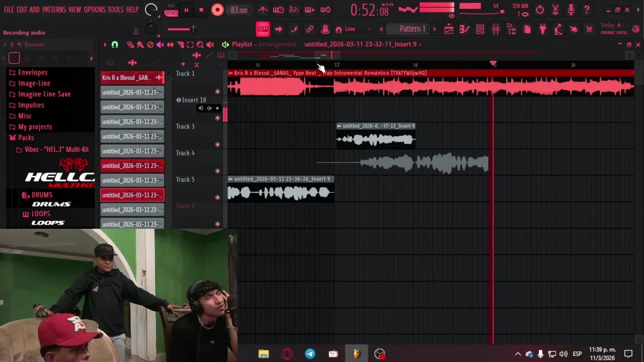The height and width of the screenshot is (362, 644).
Task: Toggle loop recording button
Action: click(x=326, y=10)
